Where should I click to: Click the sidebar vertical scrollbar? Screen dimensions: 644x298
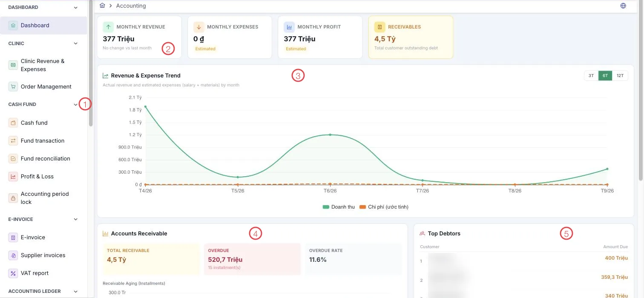91,64
